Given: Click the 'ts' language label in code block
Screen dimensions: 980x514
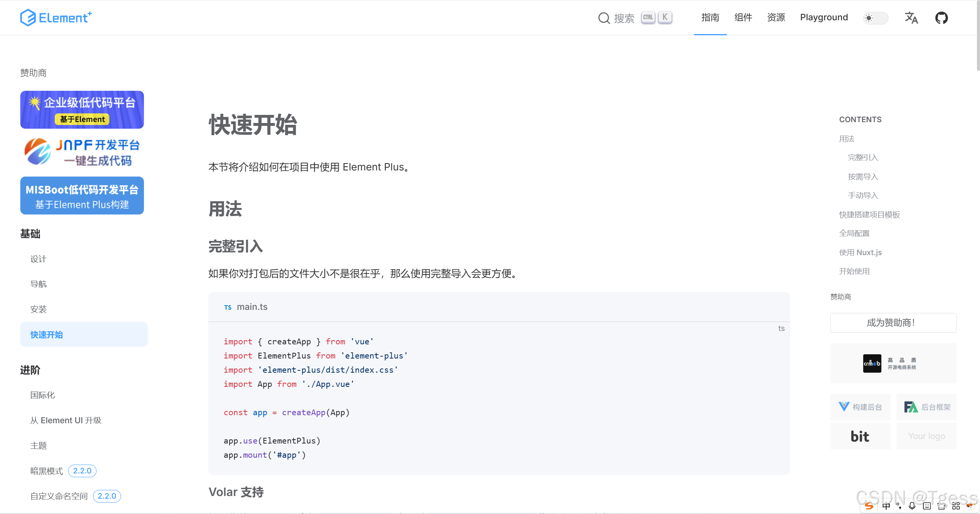Looking at the screenshot, I should 781,328.
